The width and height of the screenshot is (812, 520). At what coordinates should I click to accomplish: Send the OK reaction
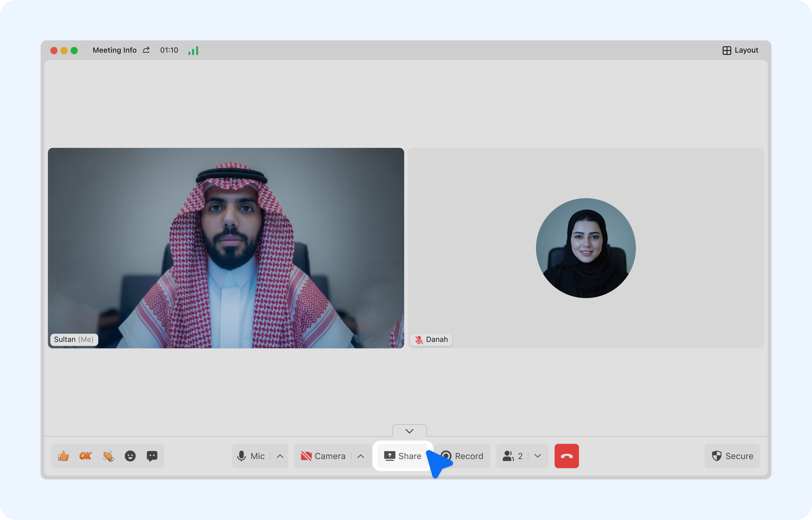pyautogui.click(x=85, y=456)
